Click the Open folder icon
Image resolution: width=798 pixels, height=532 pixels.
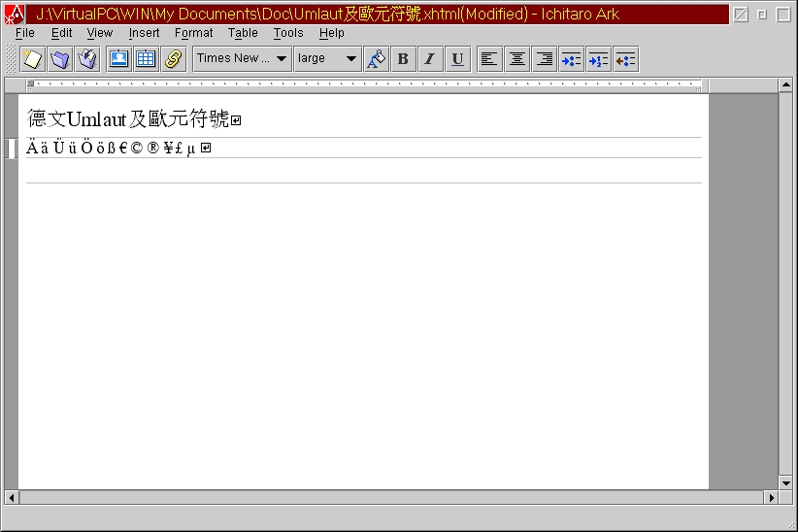[60, 59]
